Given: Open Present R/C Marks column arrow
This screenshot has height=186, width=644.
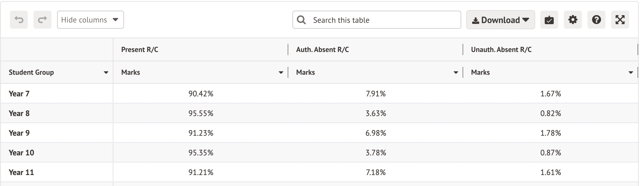Looking at the screenshot, I should (x=281, y=72).
